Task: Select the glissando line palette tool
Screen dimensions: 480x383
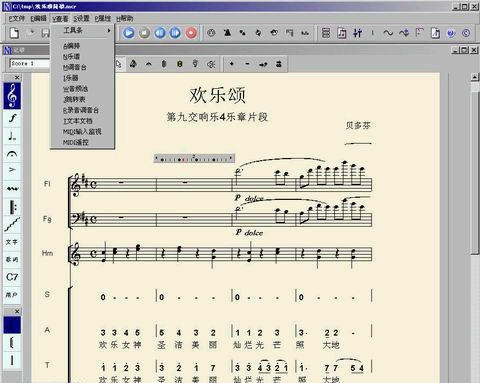Action: [12, 225]
